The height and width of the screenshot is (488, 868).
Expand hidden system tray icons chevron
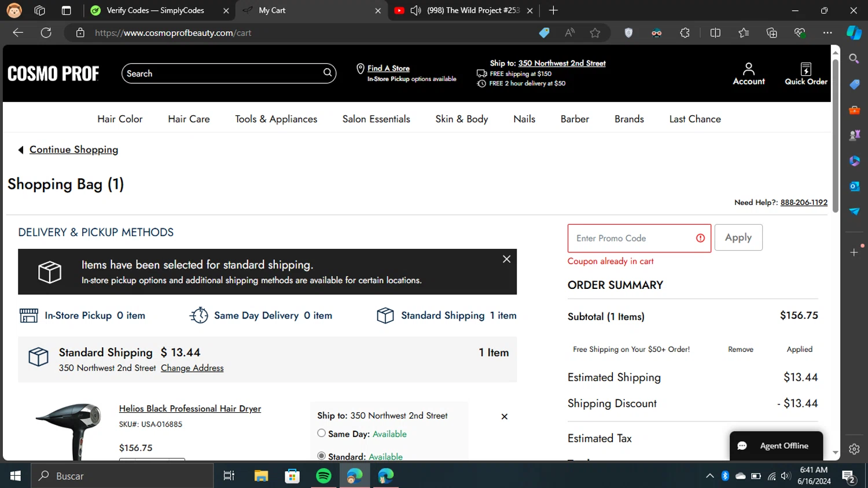709,476
